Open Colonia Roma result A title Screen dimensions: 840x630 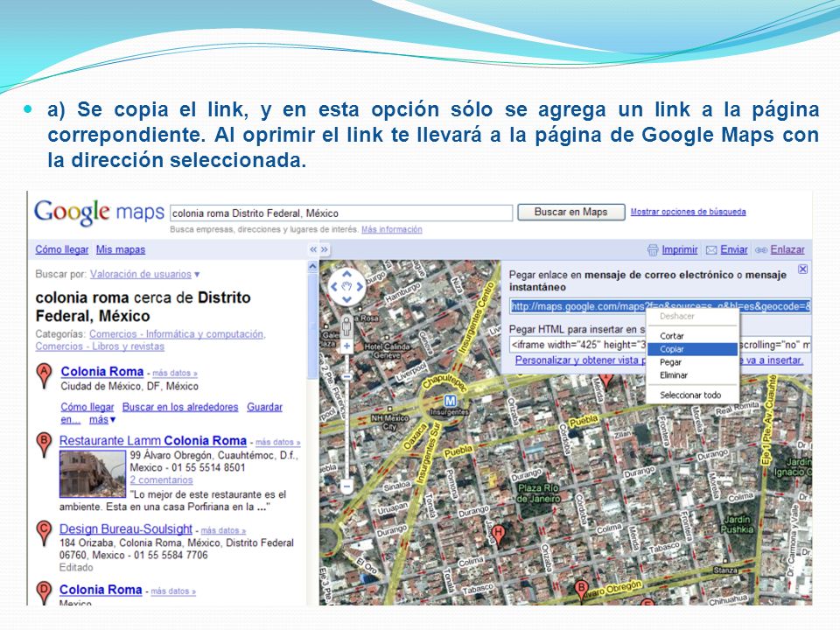102,371
